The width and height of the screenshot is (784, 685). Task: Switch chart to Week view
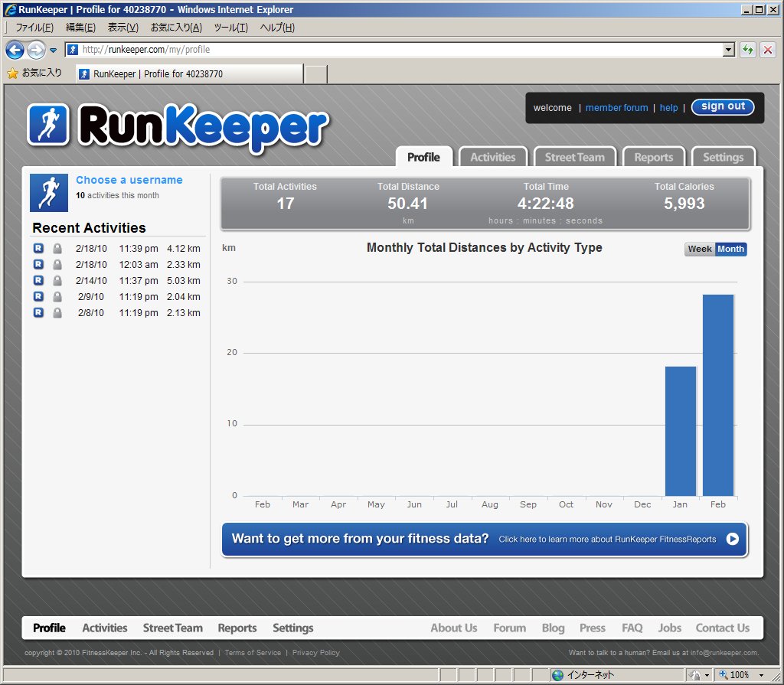pos(699,249)
